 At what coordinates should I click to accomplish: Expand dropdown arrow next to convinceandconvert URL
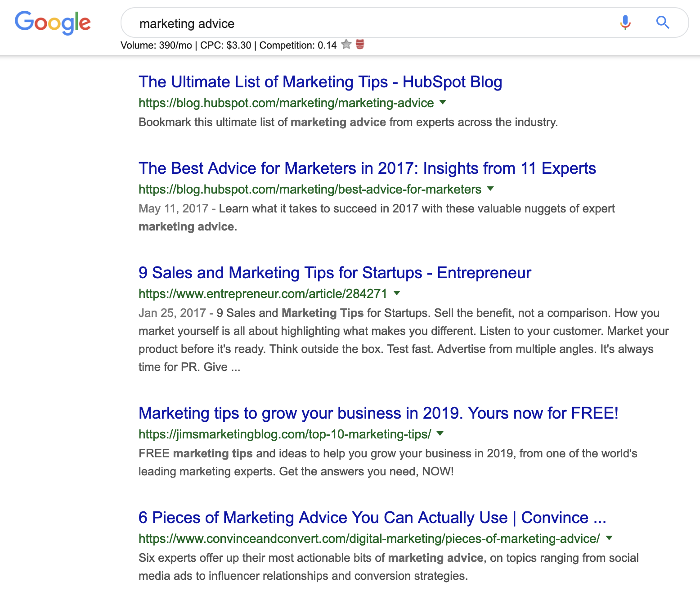click(609, 538)
